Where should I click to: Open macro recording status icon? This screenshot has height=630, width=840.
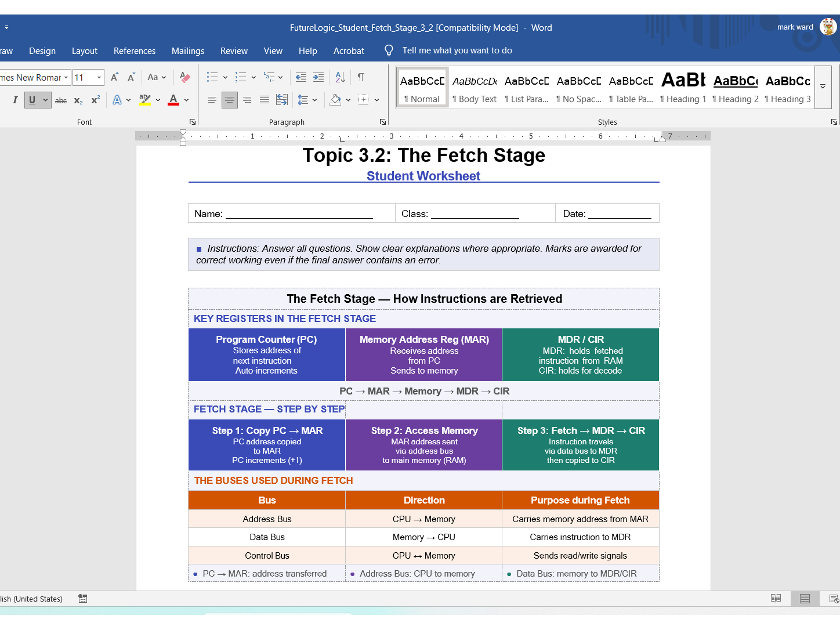[x=83, y=599]
